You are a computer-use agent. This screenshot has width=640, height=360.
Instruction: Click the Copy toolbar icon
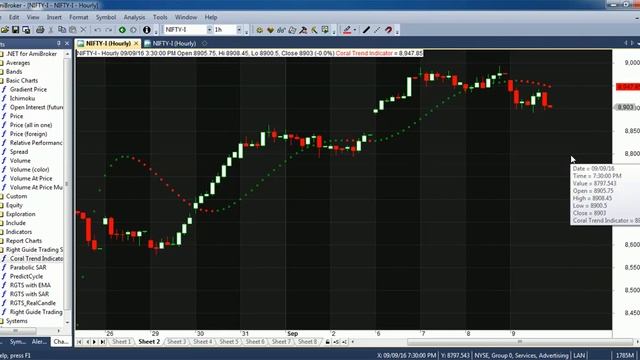[x=62, y=30]
